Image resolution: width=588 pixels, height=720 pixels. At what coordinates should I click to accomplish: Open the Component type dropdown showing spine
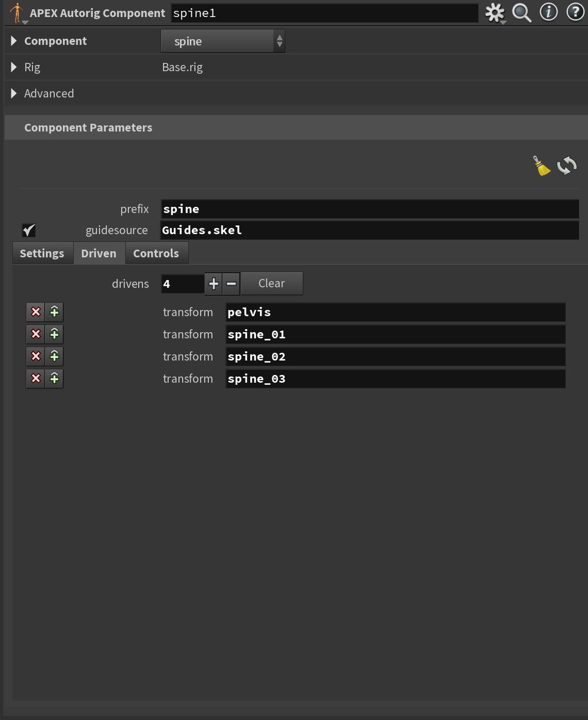coord(223,41)
